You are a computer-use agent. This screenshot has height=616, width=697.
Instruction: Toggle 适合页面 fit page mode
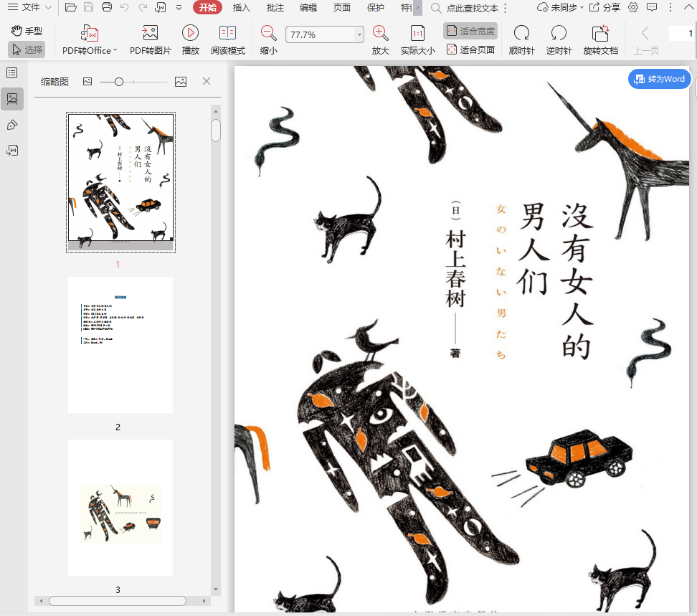(x=470, y=49)
